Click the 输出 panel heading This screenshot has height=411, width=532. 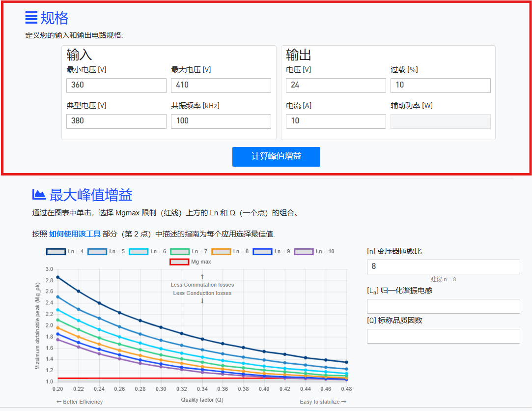(x=299, y=55)
